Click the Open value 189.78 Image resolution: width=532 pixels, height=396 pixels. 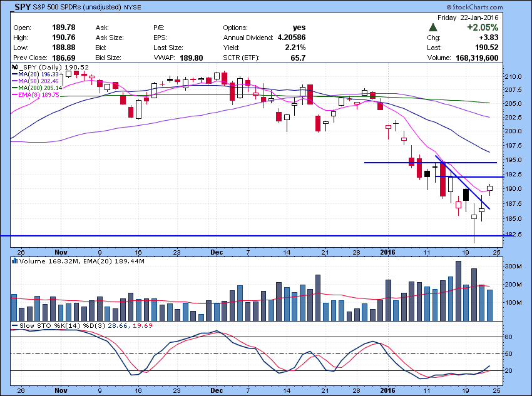pos(63,28)
